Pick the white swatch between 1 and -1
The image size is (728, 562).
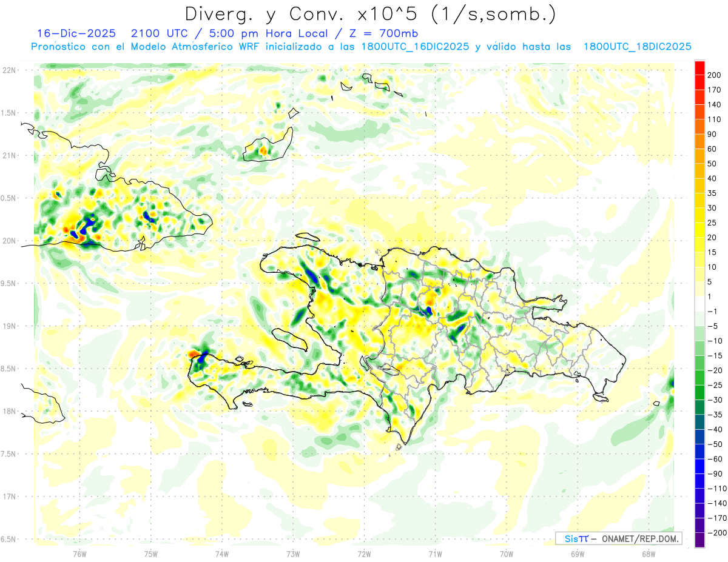click(699, 304)
